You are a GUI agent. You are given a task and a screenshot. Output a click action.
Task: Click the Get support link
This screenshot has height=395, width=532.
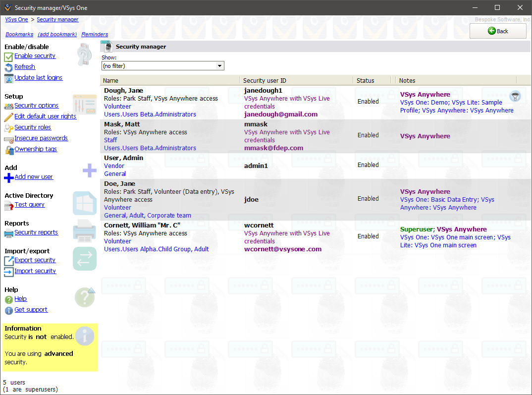point(31,310)
